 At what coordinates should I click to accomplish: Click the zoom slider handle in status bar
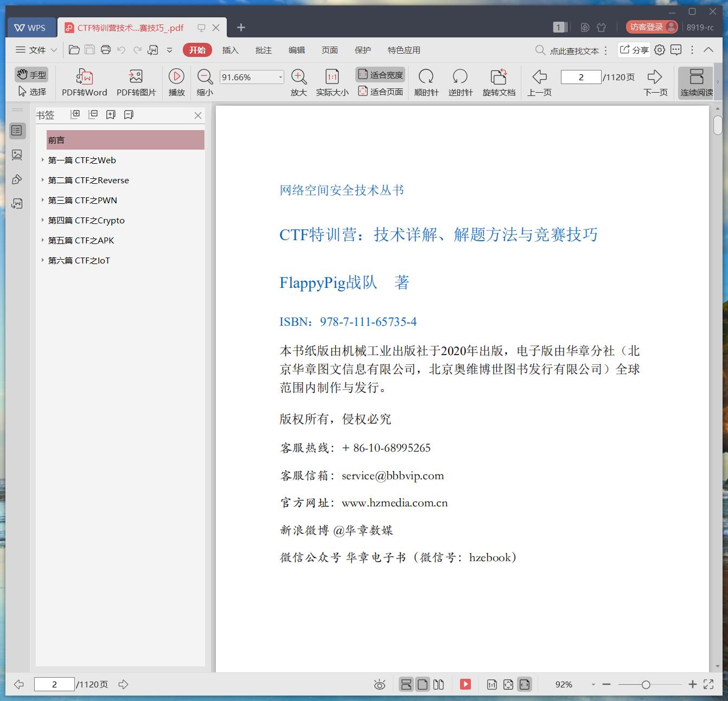pos(646,685)
